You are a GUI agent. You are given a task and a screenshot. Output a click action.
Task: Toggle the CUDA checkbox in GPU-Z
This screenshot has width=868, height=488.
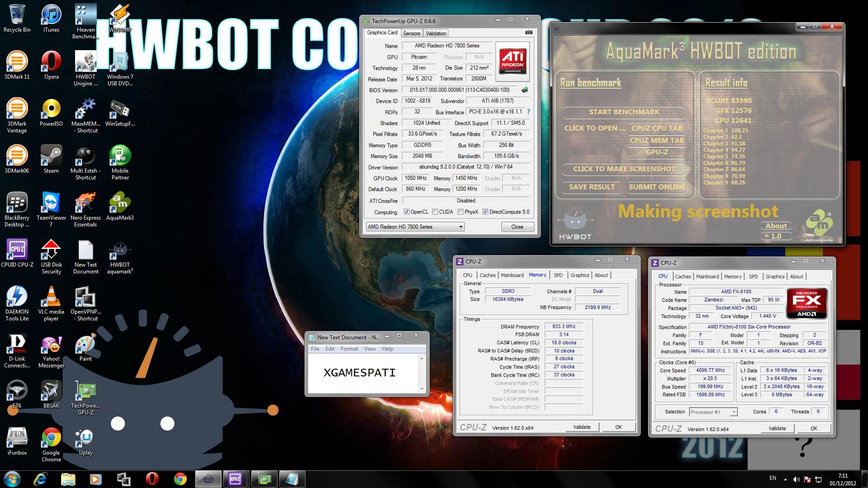(435, 212)
